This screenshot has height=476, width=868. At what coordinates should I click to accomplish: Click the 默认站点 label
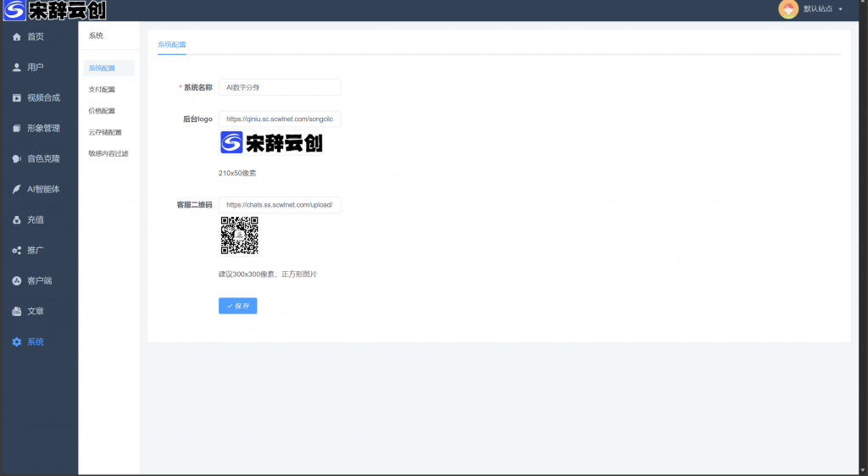(x=818, y=9)
